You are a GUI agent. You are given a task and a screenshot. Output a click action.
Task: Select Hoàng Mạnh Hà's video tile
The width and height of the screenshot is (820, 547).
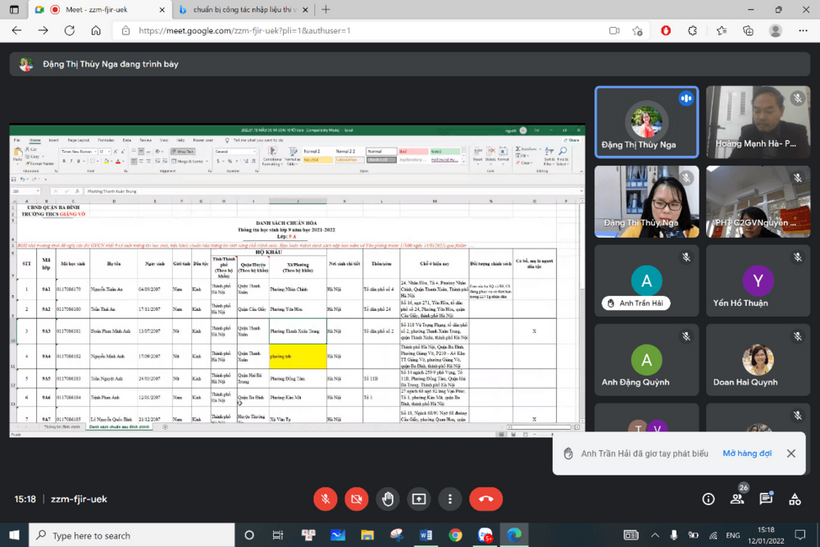click(756, 122)
